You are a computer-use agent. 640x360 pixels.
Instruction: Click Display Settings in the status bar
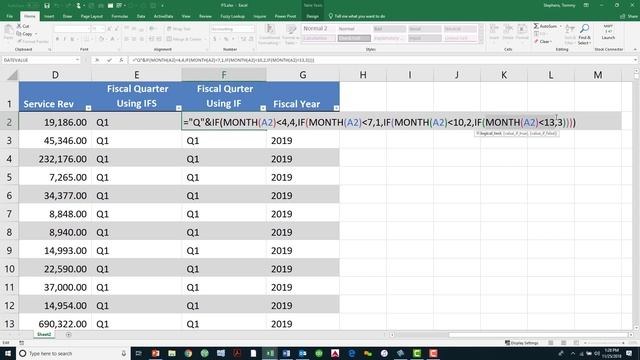coord(522,343)
